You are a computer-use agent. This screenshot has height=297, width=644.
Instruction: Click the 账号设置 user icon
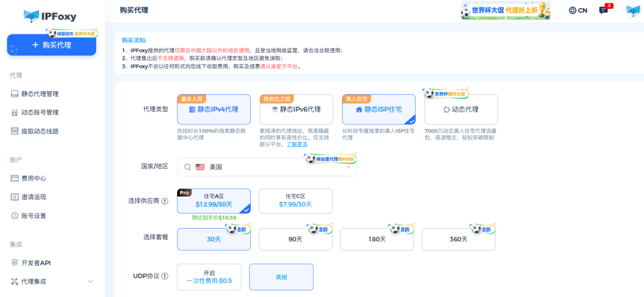[14, 216]
